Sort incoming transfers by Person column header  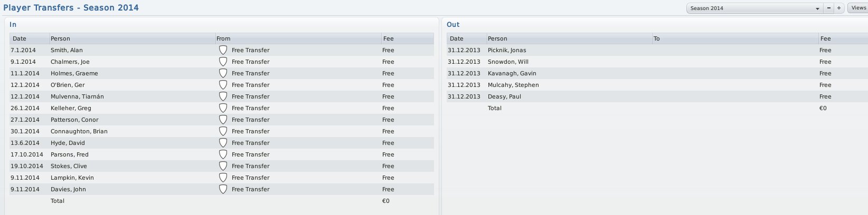click(x=131, y=38)
